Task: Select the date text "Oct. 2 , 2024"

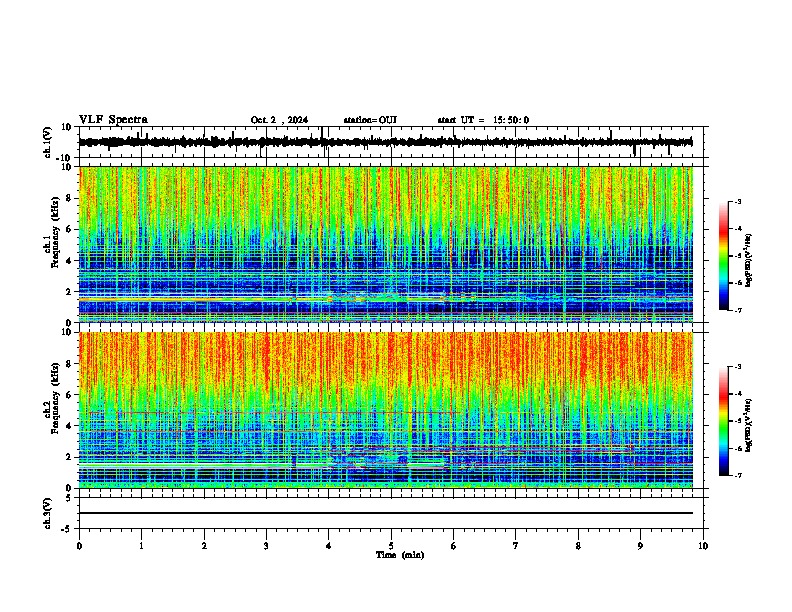Action: (x=279, y=120)
